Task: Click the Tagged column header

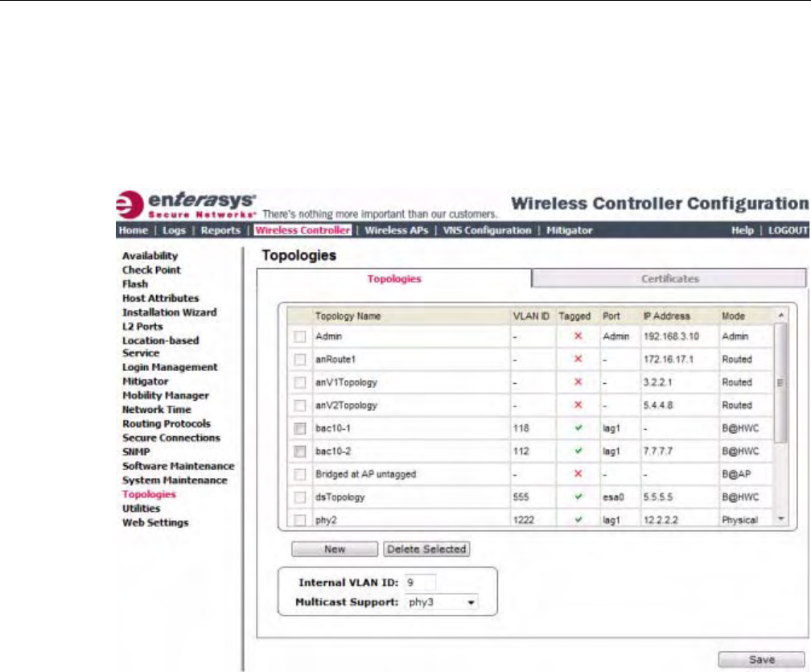Action: 574,316
